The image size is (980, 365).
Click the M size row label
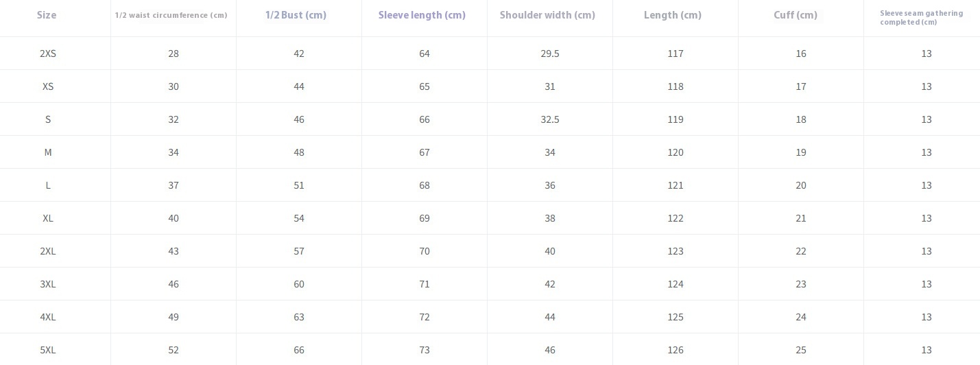click(48, 152)
